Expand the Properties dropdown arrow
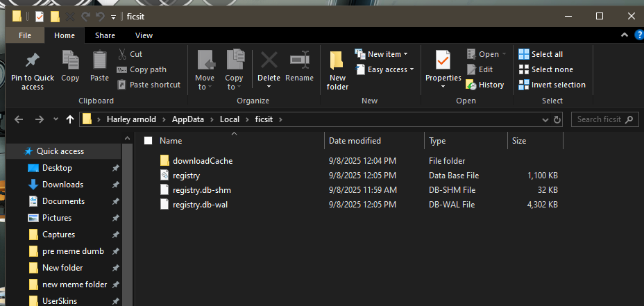 443,87
